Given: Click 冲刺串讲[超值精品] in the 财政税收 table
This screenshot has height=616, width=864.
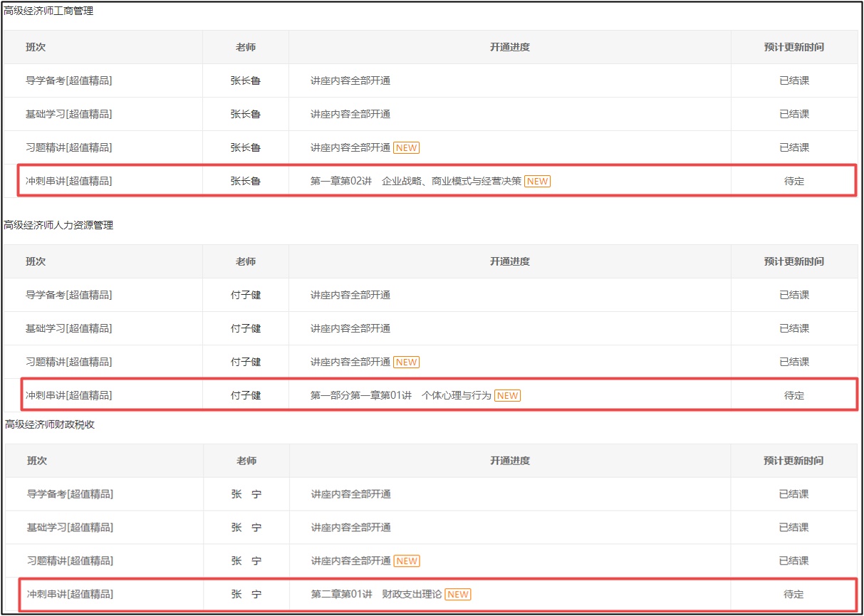Looking at the screenshot, I should point(70,595).
